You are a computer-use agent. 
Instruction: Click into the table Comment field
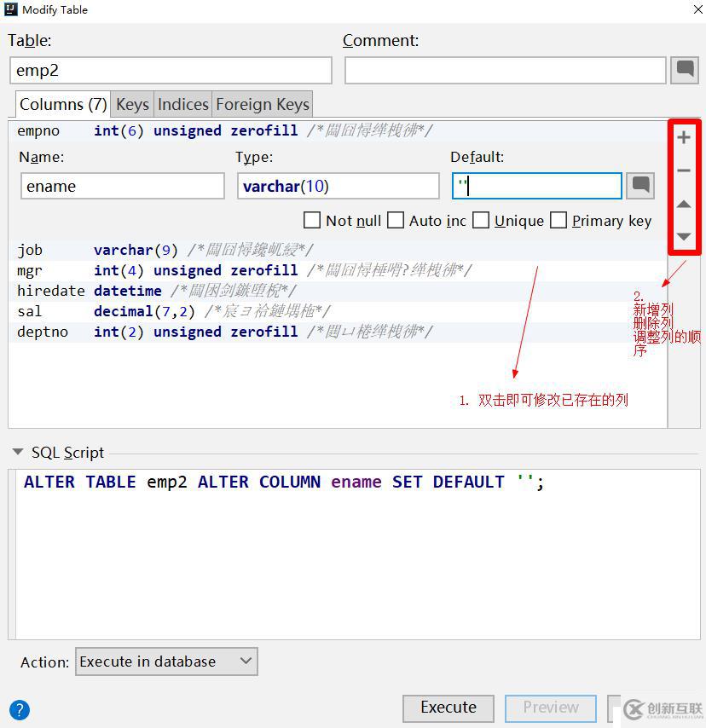point(506,71)
